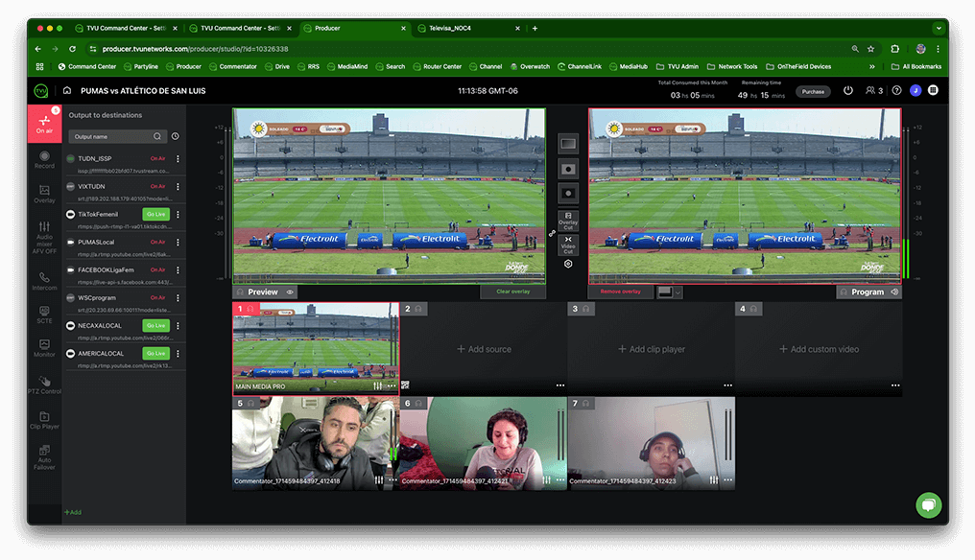Viewport: 975px width, 560px height.
Task: Toggle headphone monitoring on source 5
Action: [250, 404]
